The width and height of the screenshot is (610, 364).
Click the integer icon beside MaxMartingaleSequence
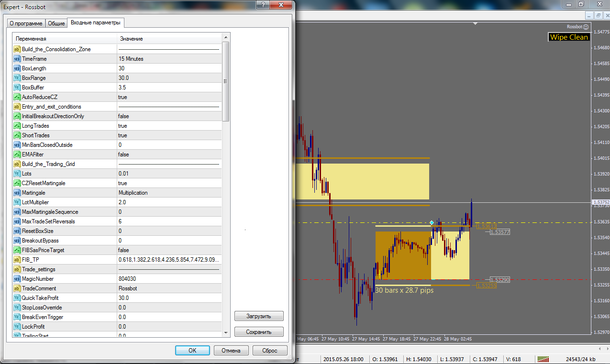point(17,212)
